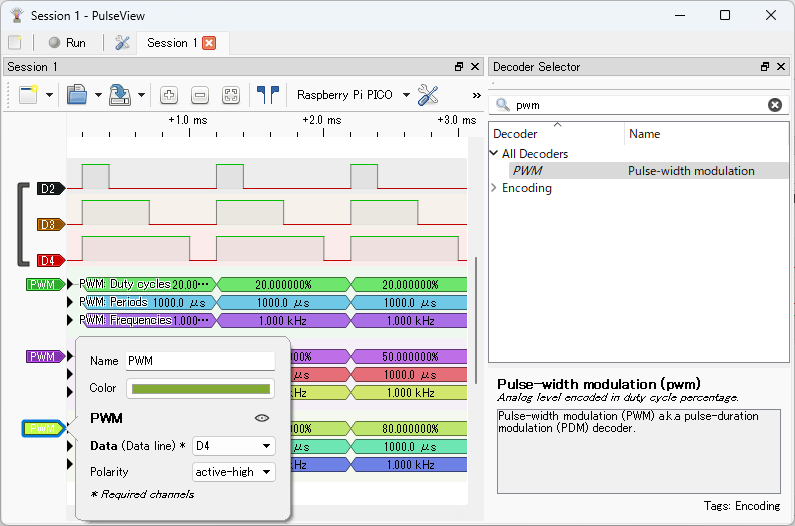Screen dimensions: 795x526
Task: Close the Decoder Selector panel
Action: [781, 66]
